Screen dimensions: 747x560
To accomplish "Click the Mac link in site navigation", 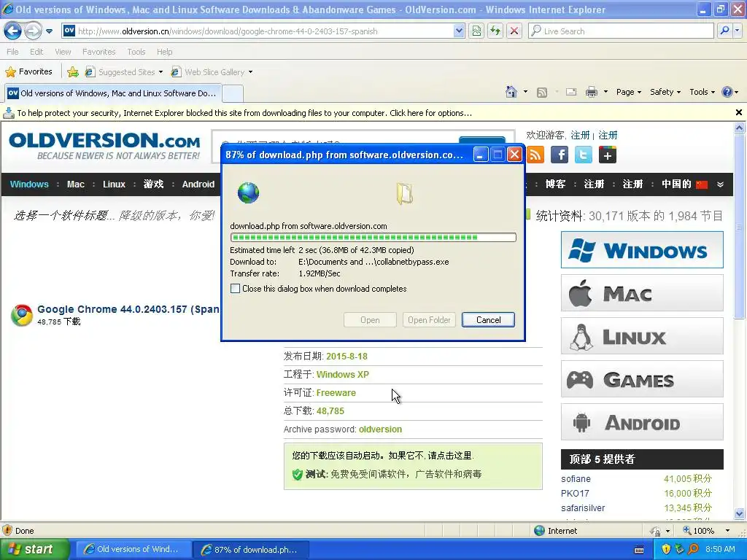I will (76, 184).
